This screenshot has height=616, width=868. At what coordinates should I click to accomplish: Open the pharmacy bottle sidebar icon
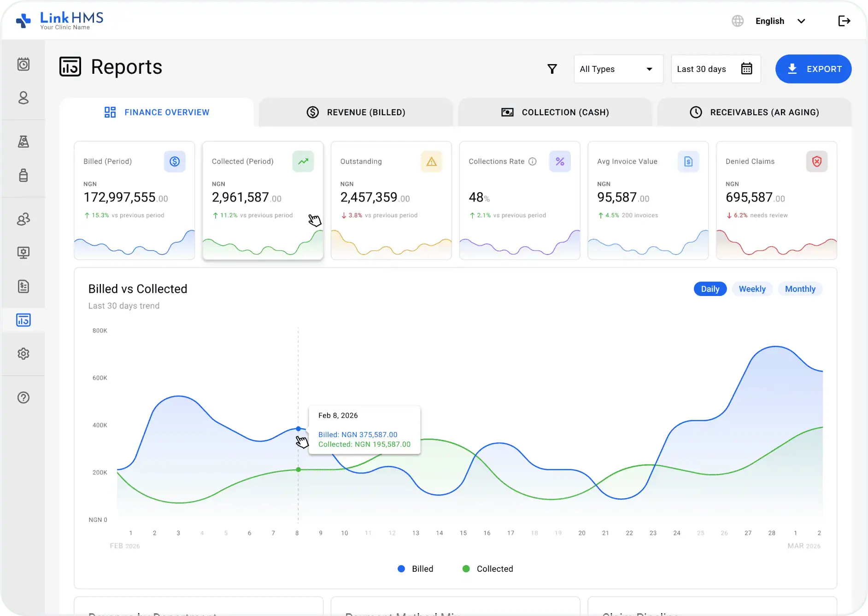[x=23, y=175]
